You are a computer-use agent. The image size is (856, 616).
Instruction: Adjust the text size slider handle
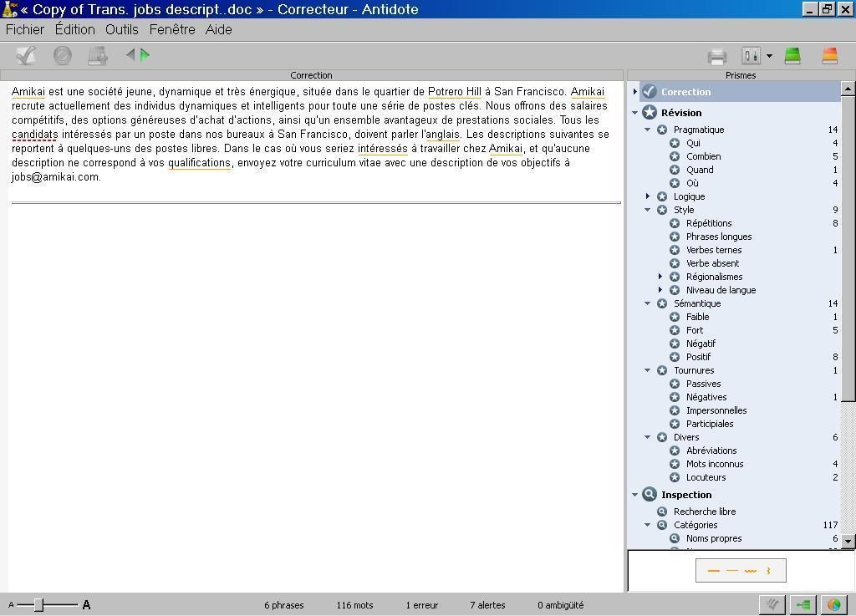point(38,604)
